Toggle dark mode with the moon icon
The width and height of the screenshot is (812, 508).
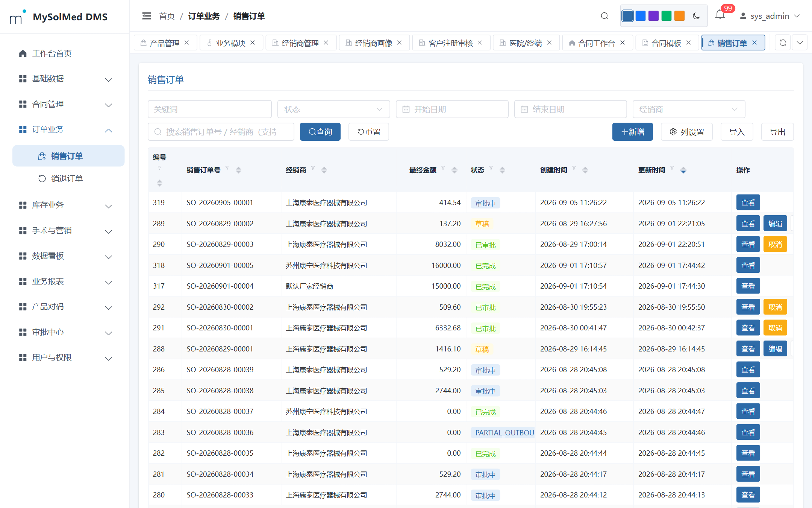coord(696,16)
